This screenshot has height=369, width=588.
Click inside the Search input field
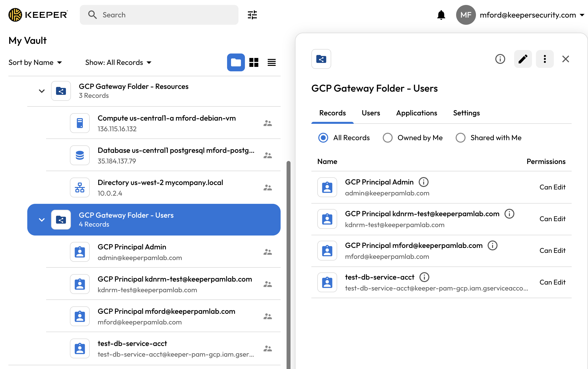[159, 15]
